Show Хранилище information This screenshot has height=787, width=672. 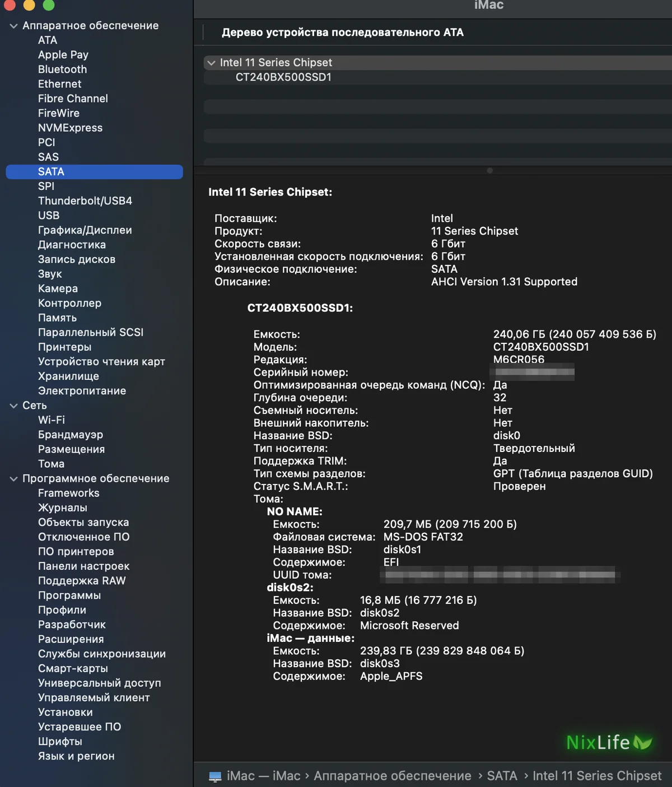click(x=68, y=376)
